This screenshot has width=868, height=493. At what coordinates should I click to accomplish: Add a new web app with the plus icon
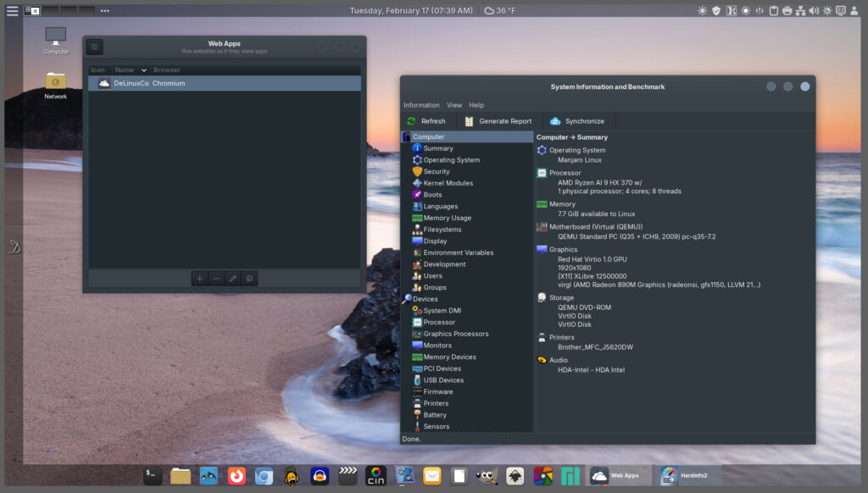tap(199, 278)
